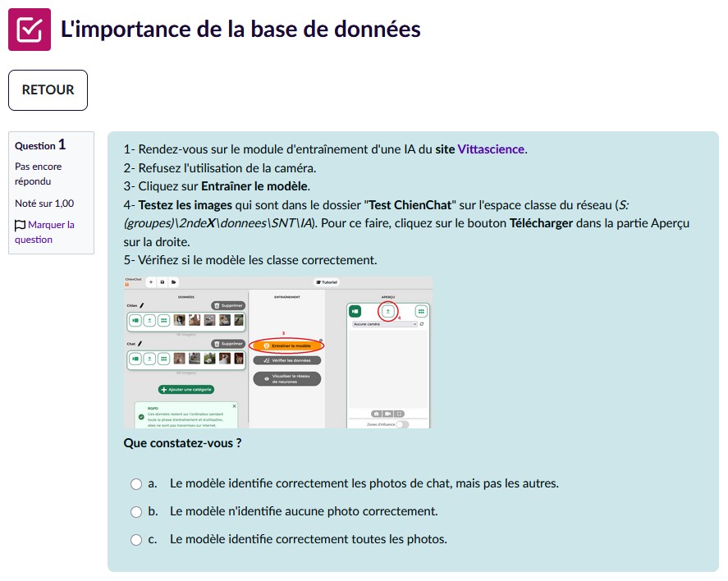Click the green camera icon in Aperçu panel

(355, 311)
